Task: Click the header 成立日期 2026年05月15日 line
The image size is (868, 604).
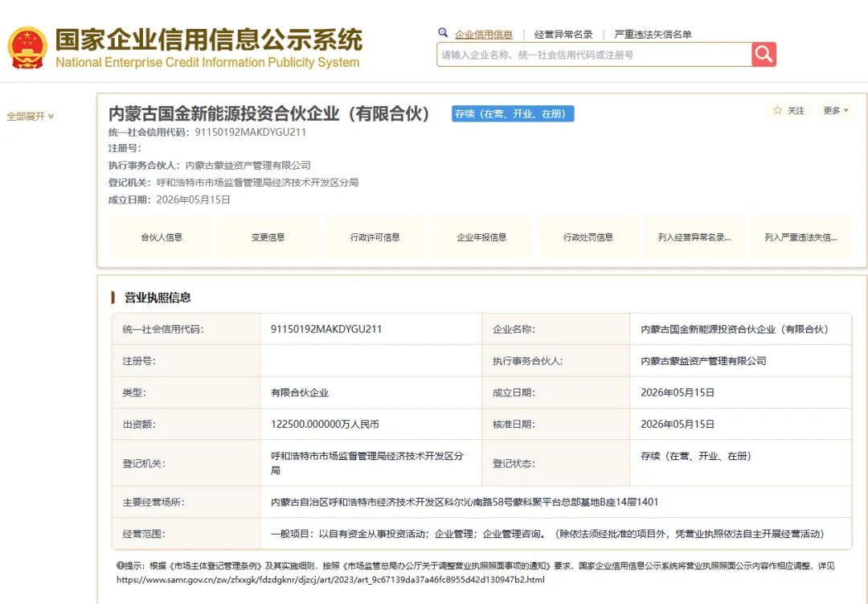Action: 169,199
